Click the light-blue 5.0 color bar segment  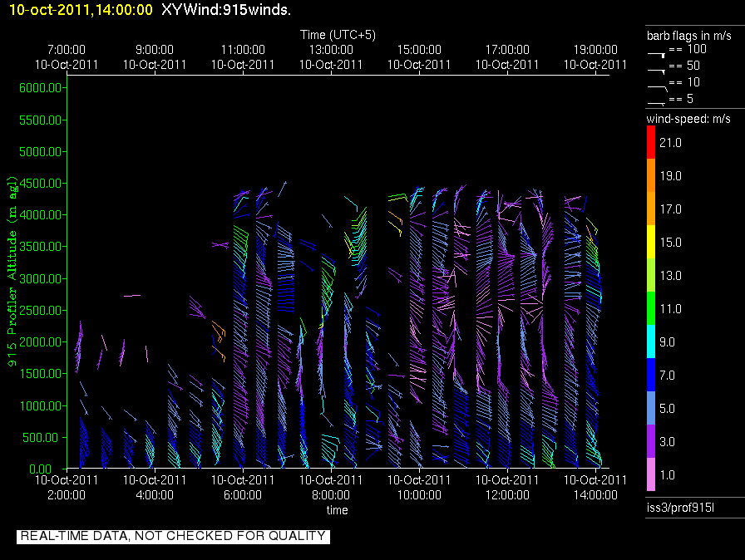click(651, 408)
